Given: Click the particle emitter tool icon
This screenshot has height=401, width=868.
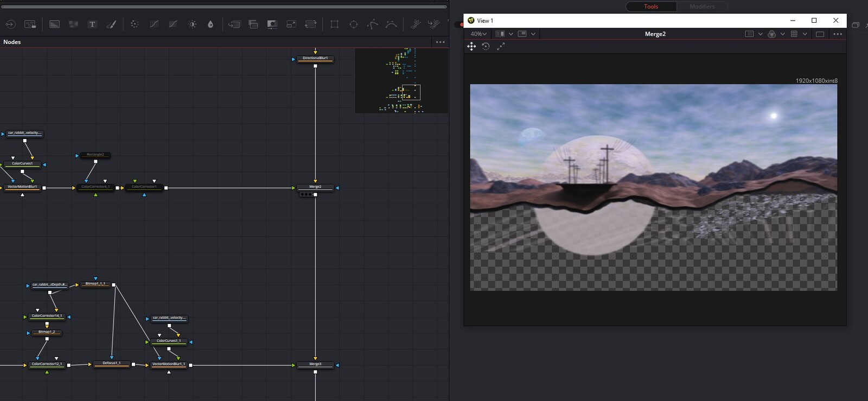Looking at the screenshot, I should (416, 24).
